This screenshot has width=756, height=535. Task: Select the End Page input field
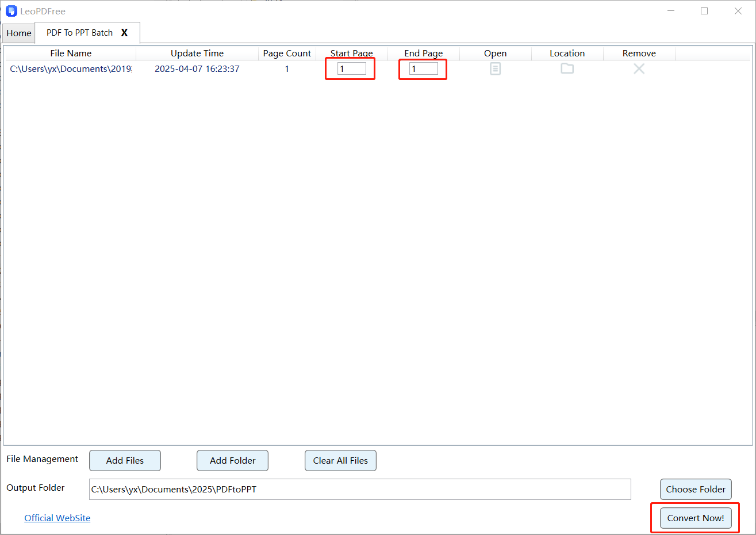click(423, 68)
